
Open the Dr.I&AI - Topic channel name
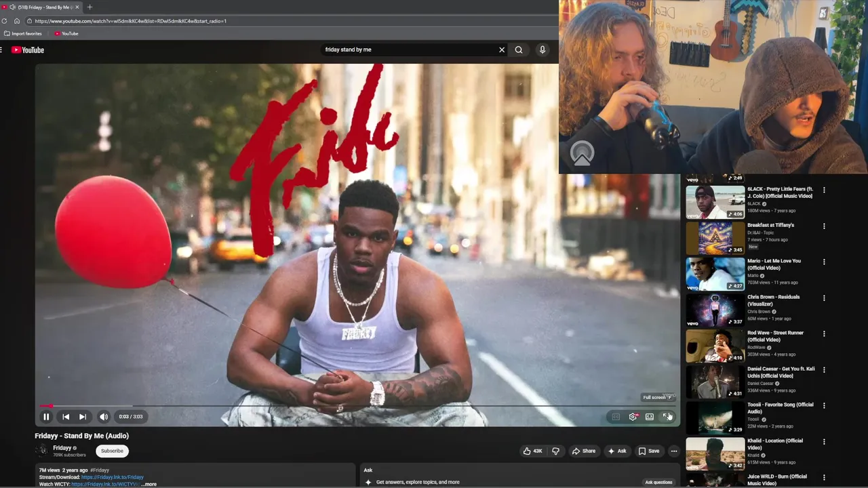tap(760, 232)
